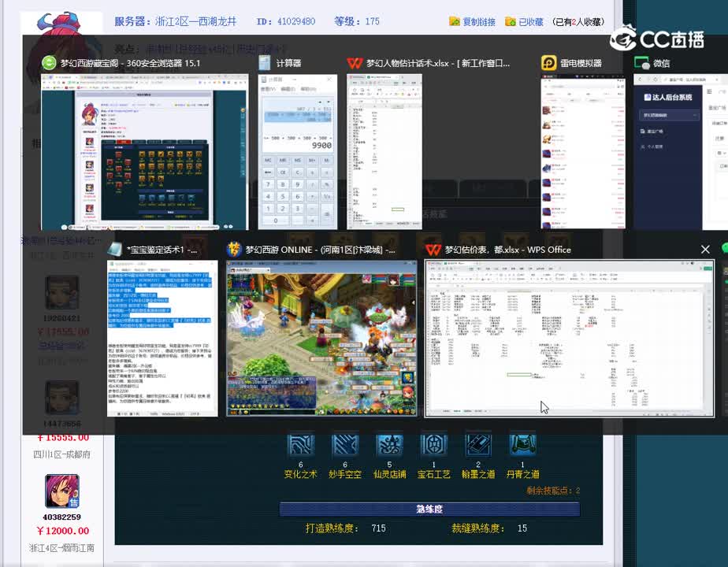Screen dimensions: 728x567
Task: Click the folder icon beside 已收藏
Action: click(511, 21)
